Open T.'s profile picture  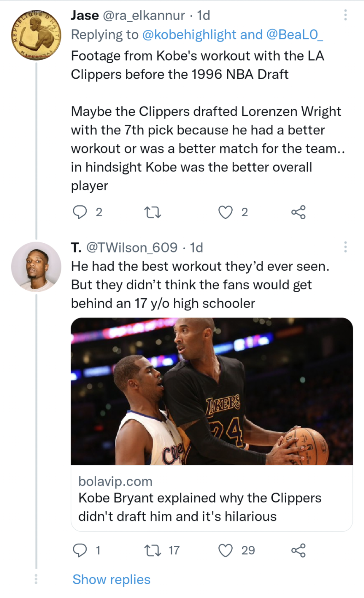36,267
